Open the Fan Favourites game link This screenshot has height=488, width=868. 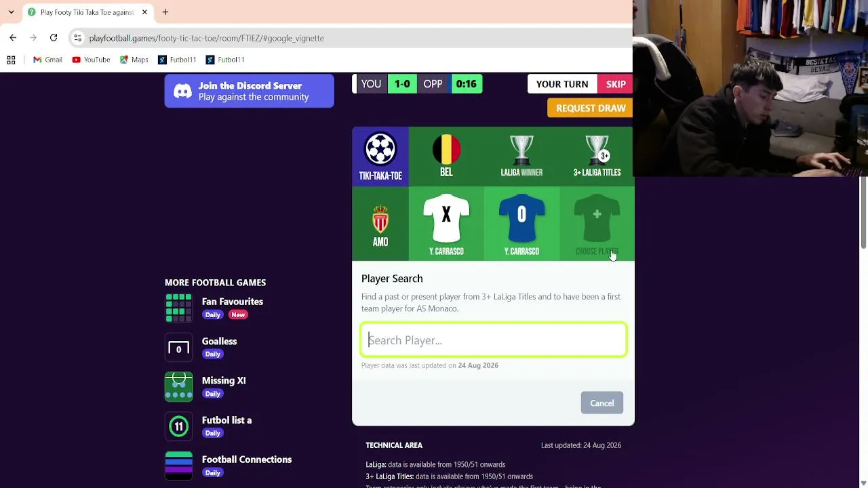233,302
